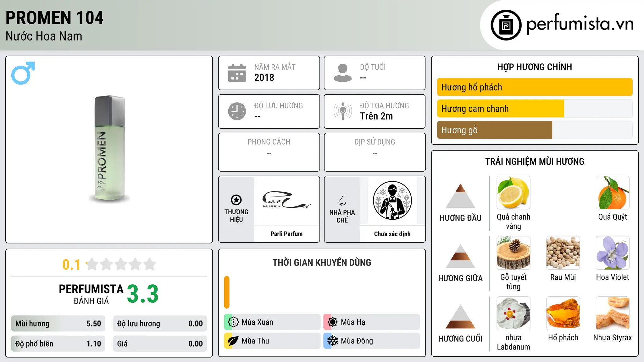
Task: Click the Promen 104 bottle product image
Action: click(x=109, y=149)
